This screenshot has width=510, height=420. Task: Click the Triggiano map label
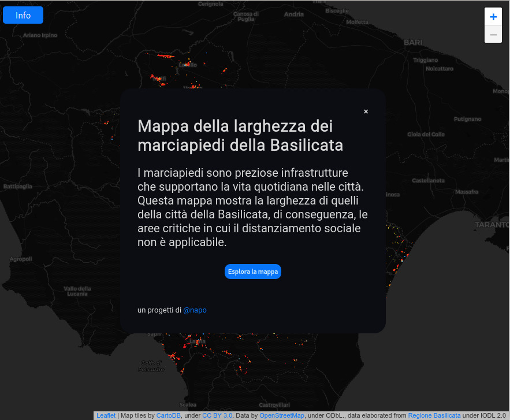[426, 60]
